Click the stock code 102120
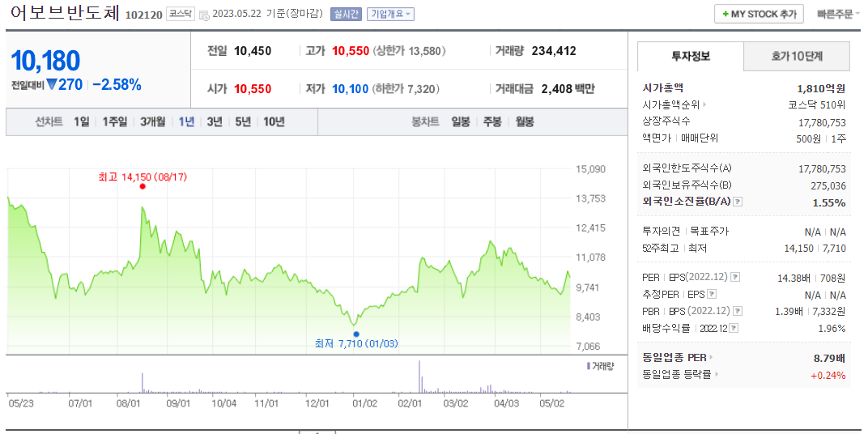Image resolution: width=868 pixels, height=434 pixels. tap(144, 15)
